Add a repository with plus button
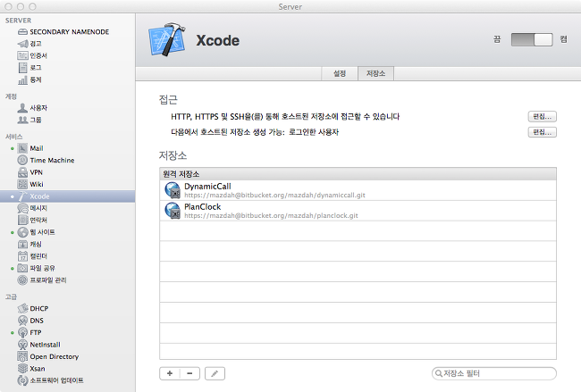This screenshot has width=581, height=392. (x=170, y=373)
